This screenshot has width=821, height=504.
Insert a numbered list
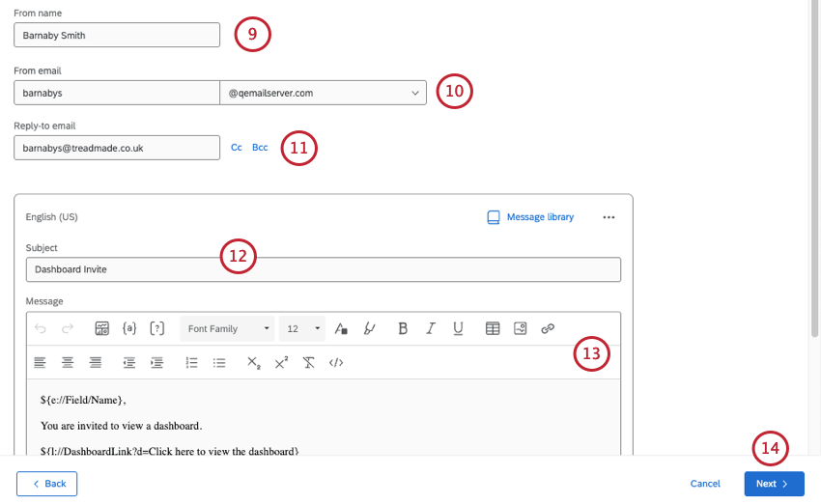[191, 363]
